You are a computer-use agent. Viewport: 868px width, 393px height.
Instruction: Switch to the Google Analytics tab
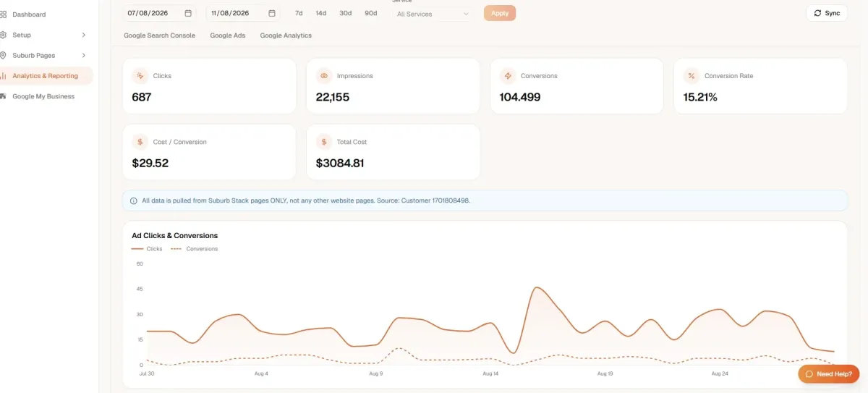point(286,35)
